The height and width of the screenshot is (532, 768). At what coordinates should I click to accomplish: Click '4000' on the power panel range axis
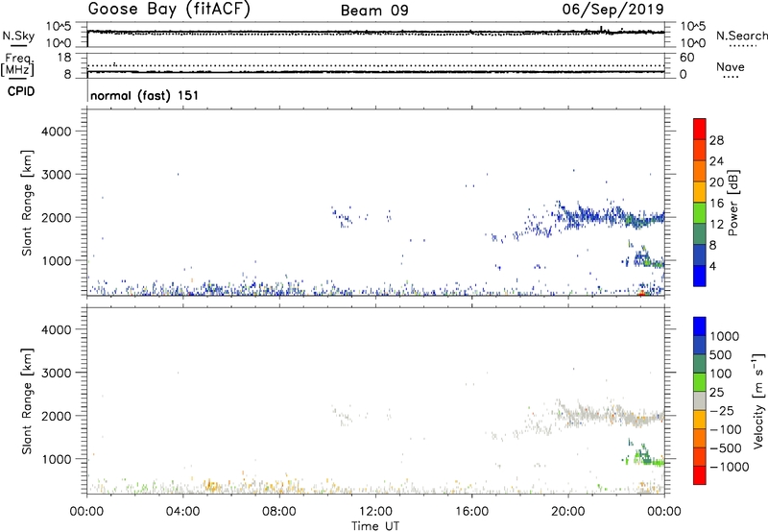tap(57, 132)
